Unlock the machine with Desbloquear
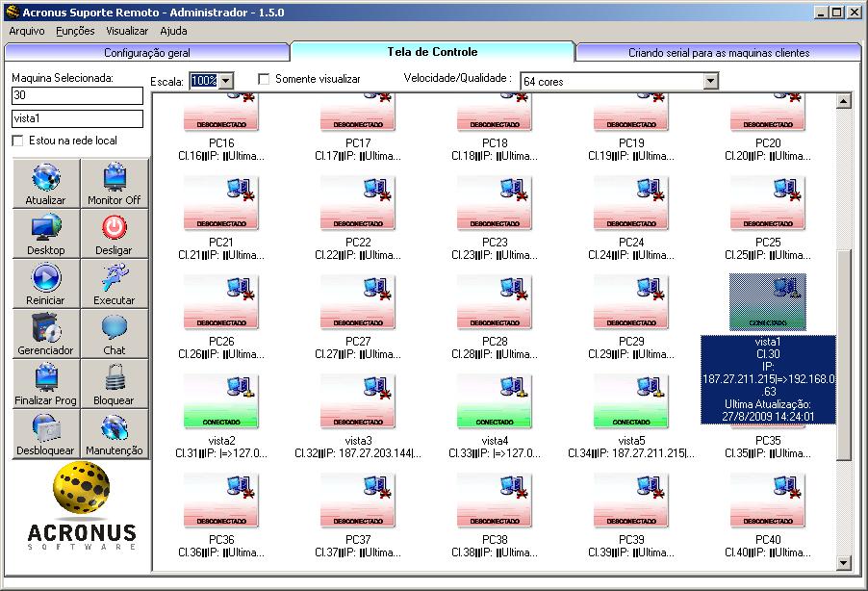This screenshot has height=591, width=868. pos(46,434)
